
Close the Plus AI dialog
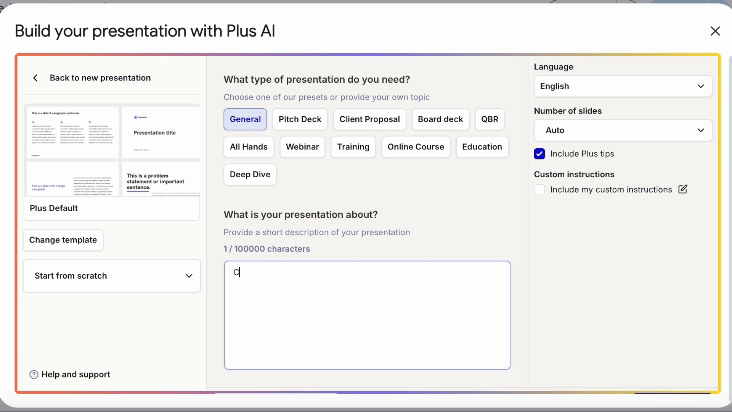pos(715,31)
